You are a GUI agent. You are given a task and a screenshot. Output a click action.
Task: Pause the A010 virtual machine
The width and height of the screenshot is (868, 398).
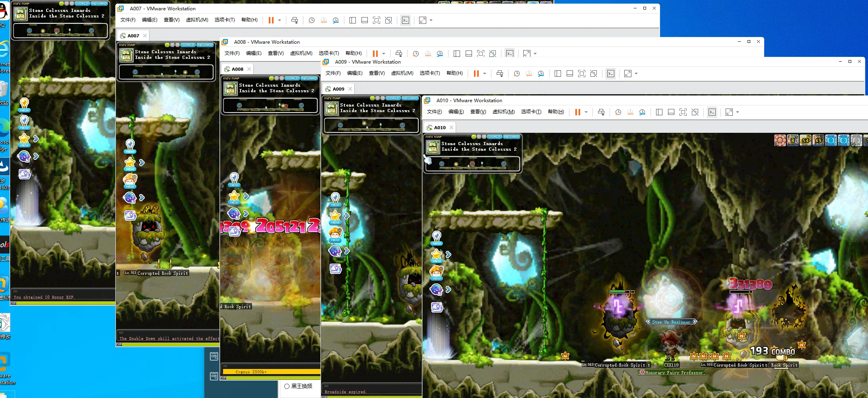pos(578,112)
